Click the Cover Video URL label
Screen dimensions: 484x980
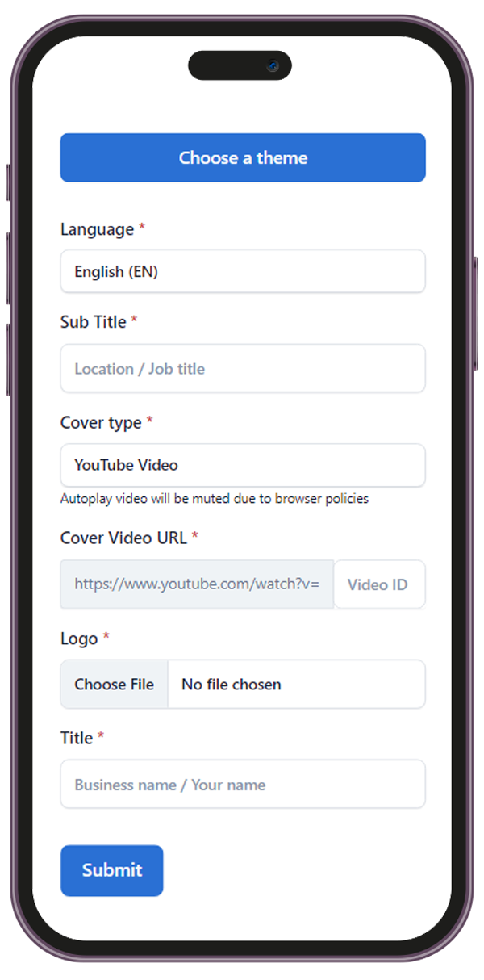(x=123, y=538)
